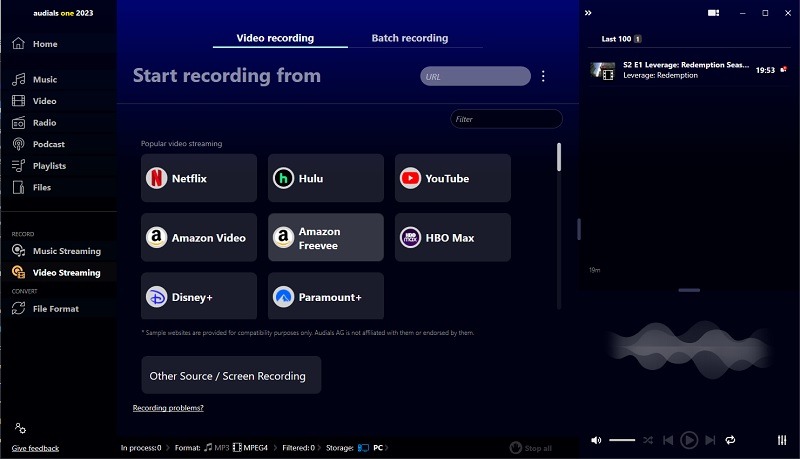The width and height of the screenshot is (800, 459).
Task: Choose the HBO Max tile
Action: 453,237
